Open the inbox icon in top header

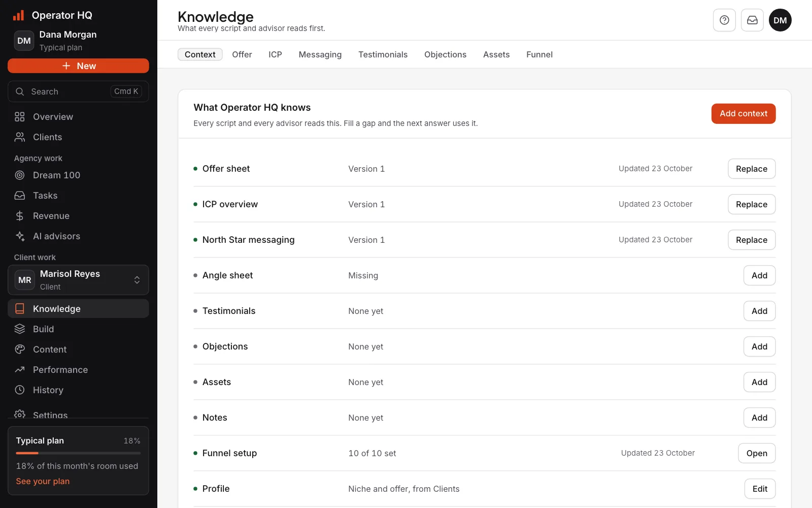pos(752,20)
